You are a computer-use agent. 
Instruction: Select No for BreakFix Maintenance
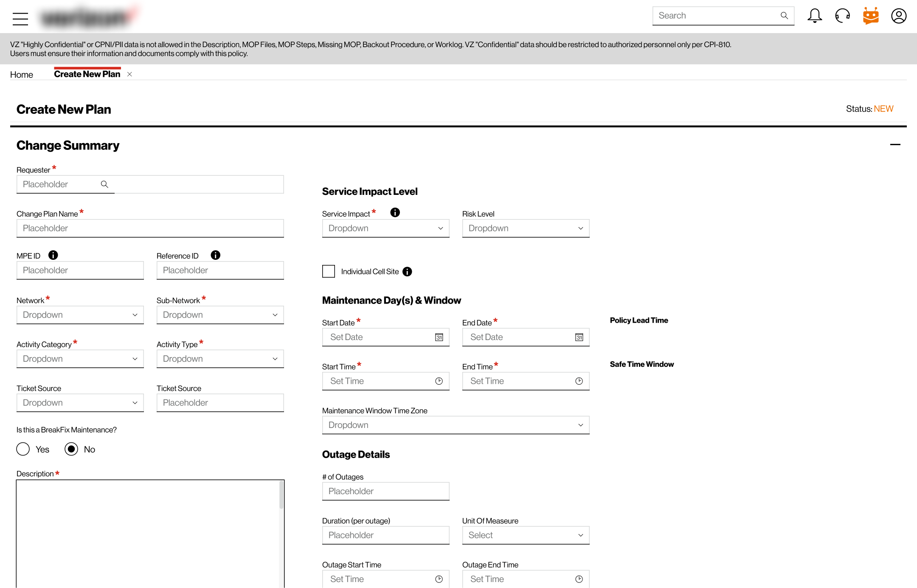point(71,449)
